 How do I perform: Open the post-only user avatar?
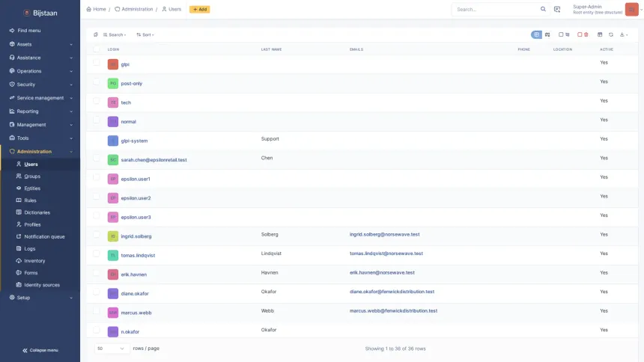tap(113, 83)
